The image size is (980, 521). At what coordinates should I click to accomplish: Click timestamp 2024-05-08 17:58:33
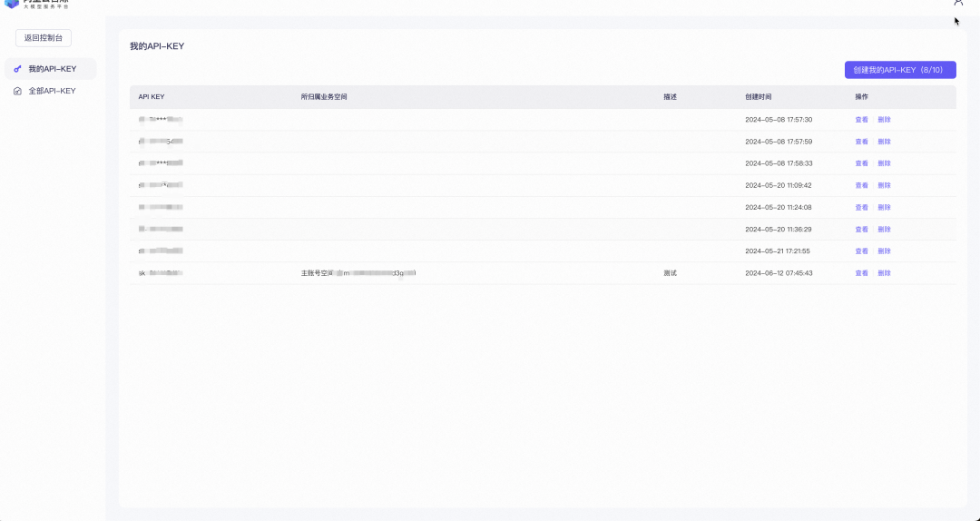click(x=779, y=163)
